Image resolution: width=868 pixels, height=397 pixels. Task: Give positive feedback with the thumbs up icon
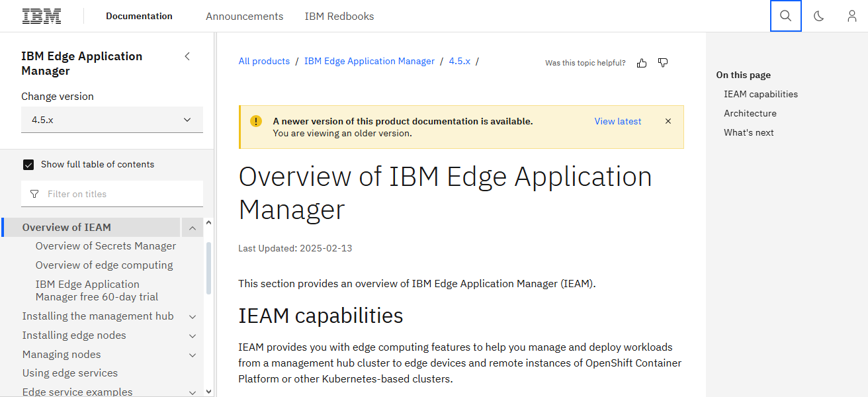pos(641,62)
